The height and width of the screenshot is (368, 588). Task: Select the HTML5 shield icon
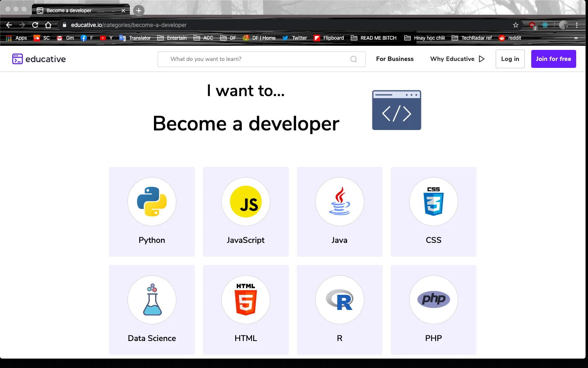[x=246, y=300]
